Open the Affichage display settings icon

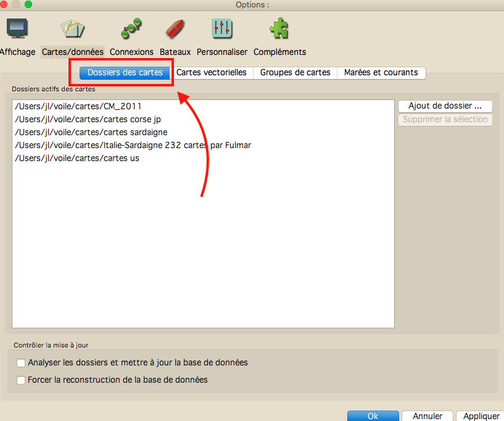point(17,29)
